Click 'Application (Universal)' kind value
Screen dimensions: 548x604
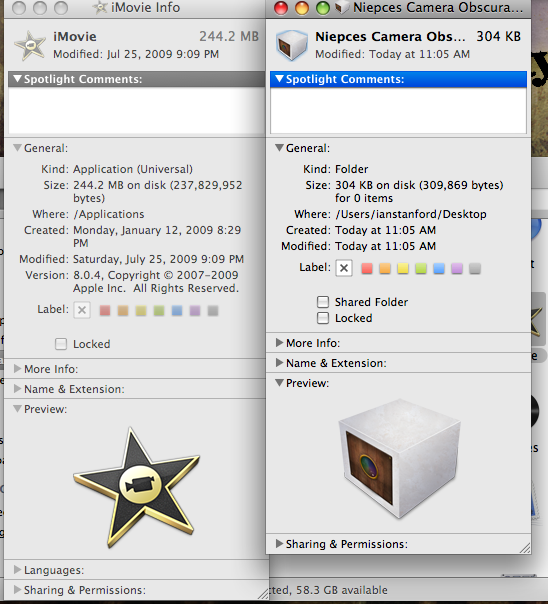tap(133, 169)
